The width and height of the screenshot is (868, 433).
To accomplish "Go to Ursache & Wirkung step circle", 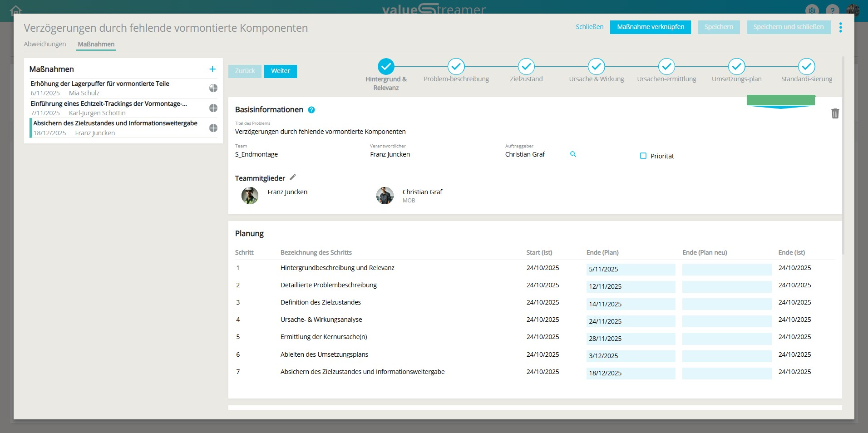I will 596,67.
